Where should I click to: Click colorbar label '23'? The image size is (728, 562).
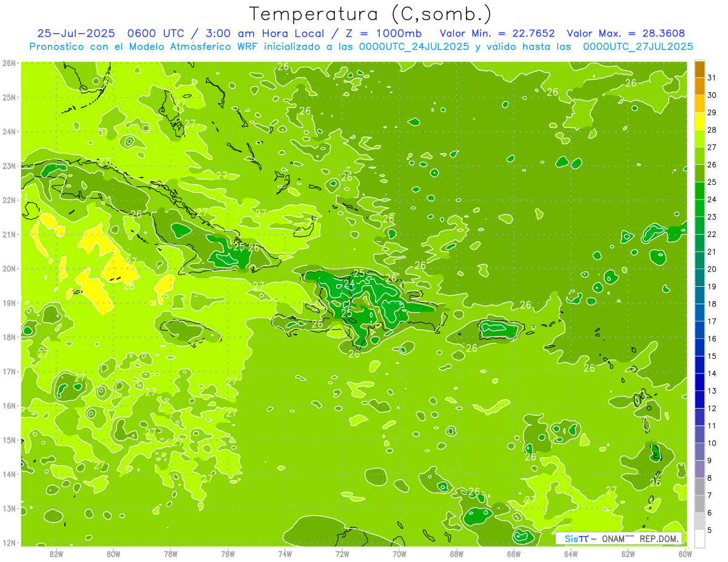712,217
